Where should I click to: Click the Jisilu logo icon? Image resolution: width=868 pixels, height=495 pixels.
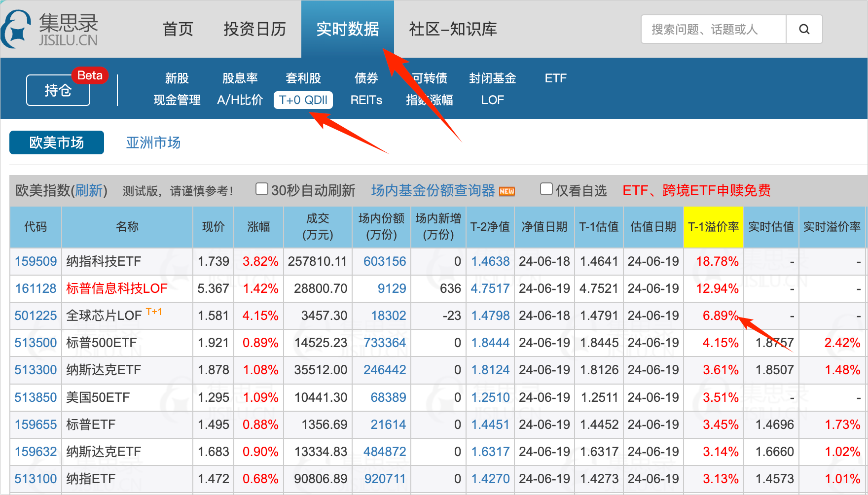coord(17,30)
